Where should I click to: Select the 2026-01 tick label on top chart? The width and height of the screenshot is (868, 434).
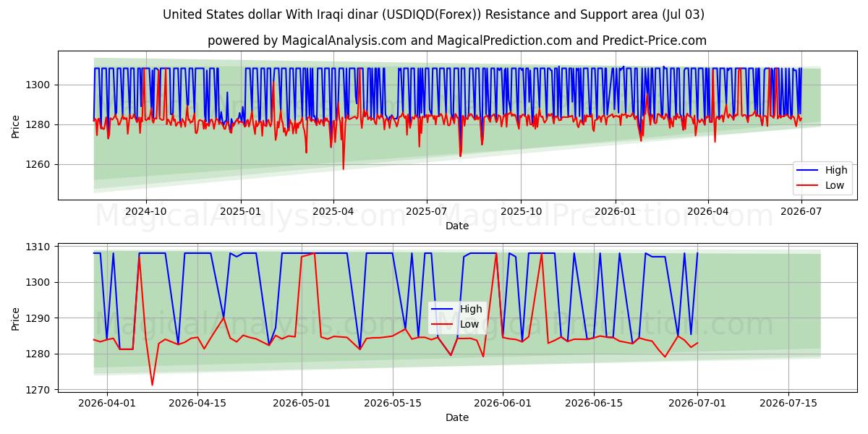tap(615, 211)
